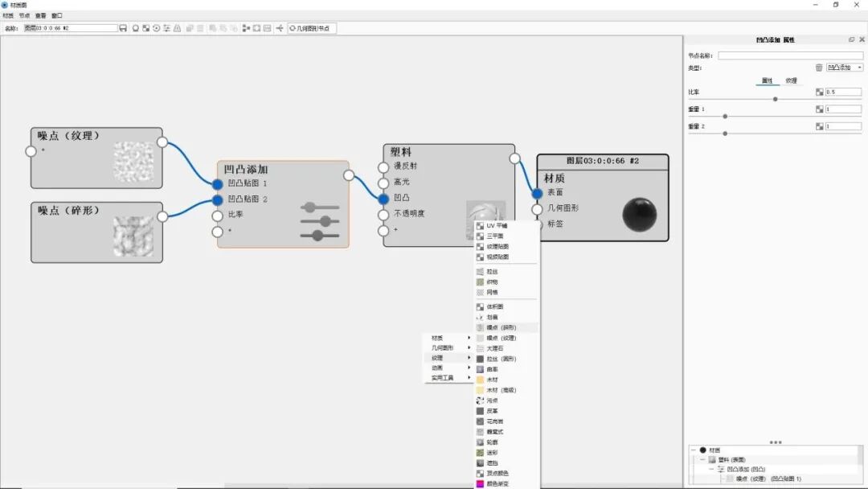Screen dimensions: 868x489
Task: Click the target-shaped icon in the toolbar
Action: 156,27
